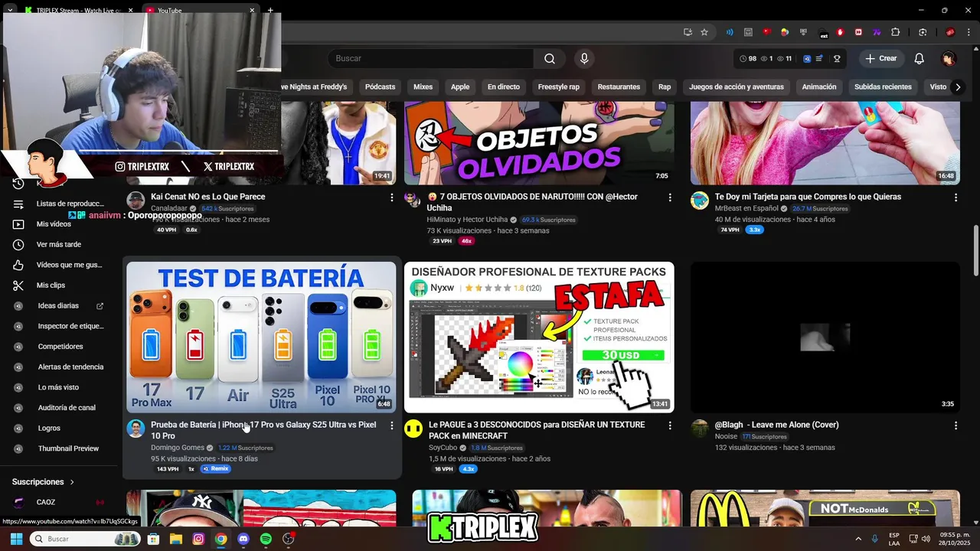The image size is (980, 551).
Task: Open the Chrome extensions puzzle icon
Action: click(895, 32)
